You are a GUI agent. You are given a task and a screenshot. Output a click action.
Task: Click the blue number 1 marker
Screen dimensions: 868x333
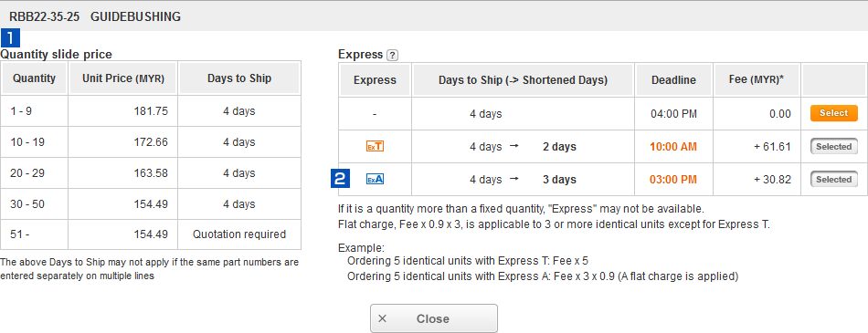pos(11,38)
